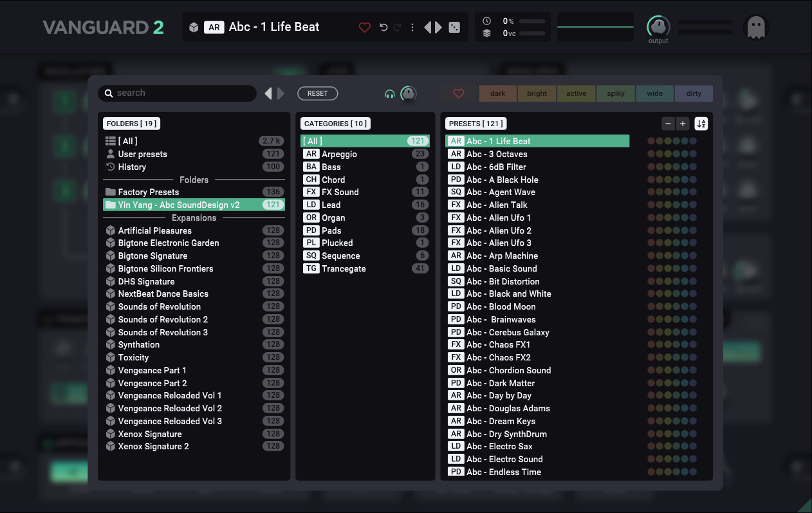The height and width of the screenshot is (513, 812).
Task: Click the OR badge of Organ category
Action: [x=311, y=218]
